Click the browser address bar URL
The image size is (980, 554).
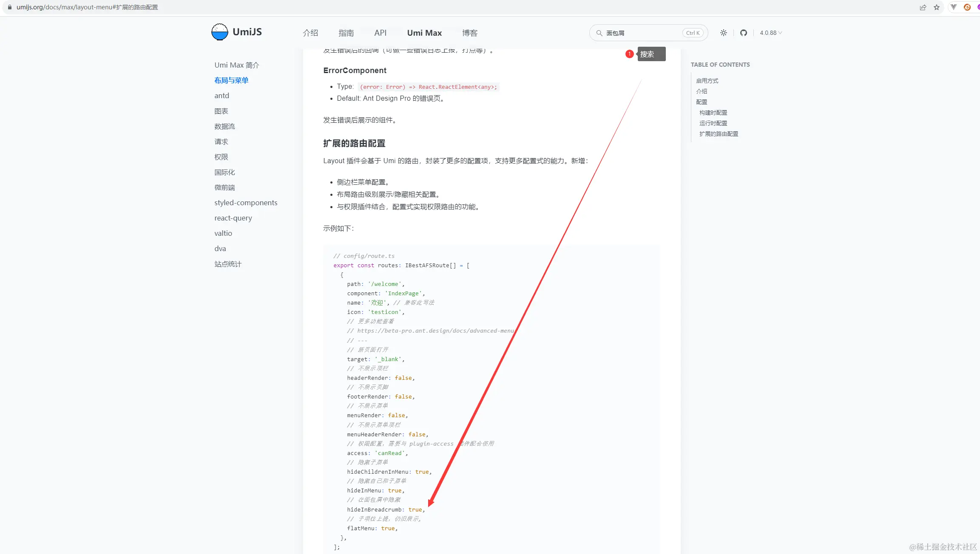click(x=87, y=7)
